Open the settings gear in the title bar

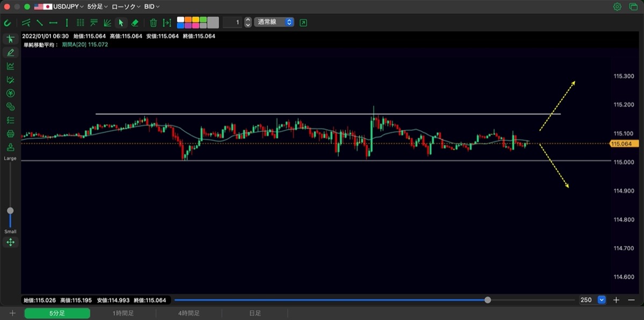617,7
